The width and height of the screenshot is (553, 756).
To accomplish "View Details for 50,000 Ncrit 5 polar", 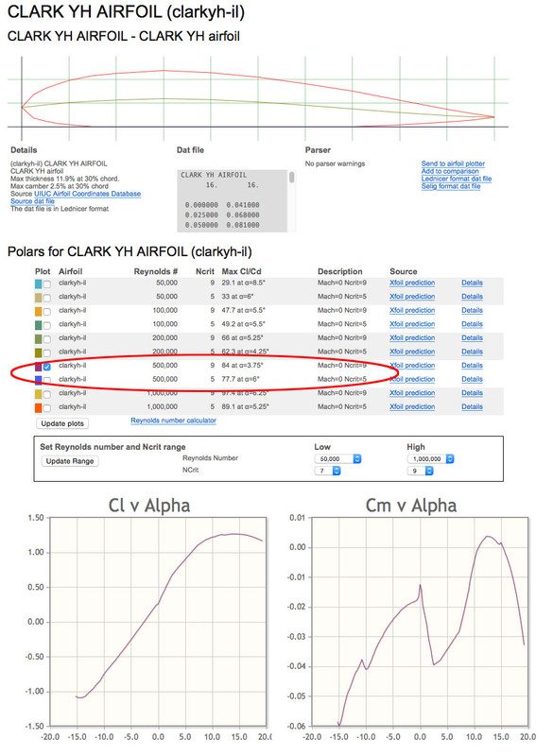I will click(x=472, y=297).
